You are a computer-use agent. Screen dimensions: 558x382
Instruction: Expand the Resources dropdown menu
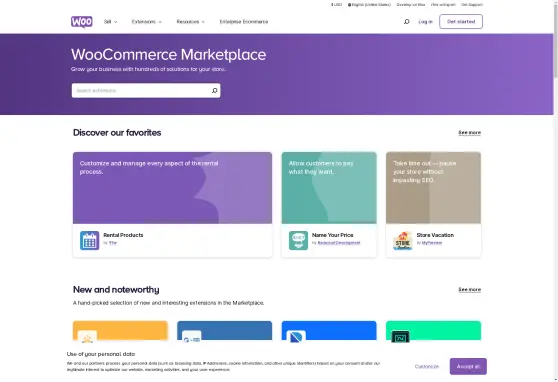pos(191,22)
